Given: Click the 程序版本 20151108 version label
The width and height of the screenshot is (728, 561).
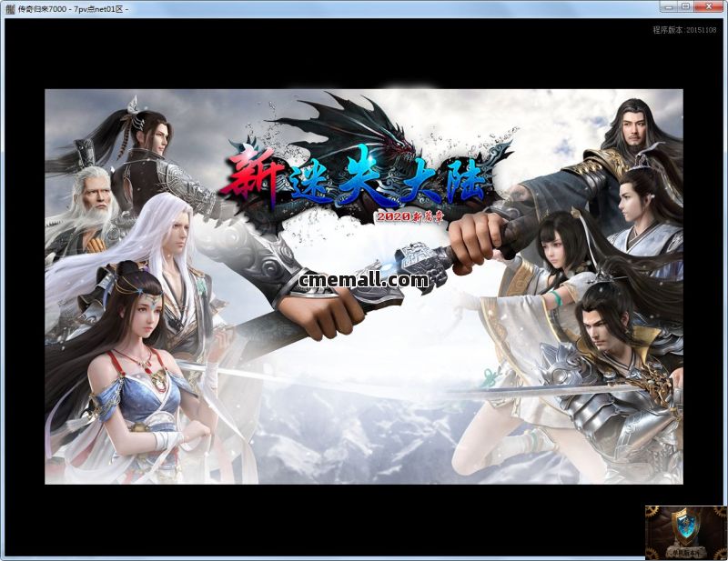Looking at the screenshot, I should click(x=683, y=30).
